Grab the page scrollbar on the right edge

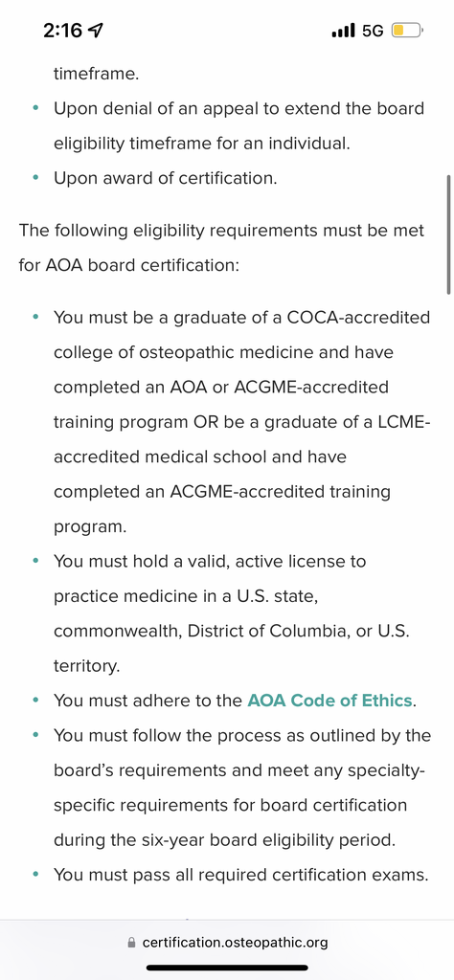(x=448, y=234)
